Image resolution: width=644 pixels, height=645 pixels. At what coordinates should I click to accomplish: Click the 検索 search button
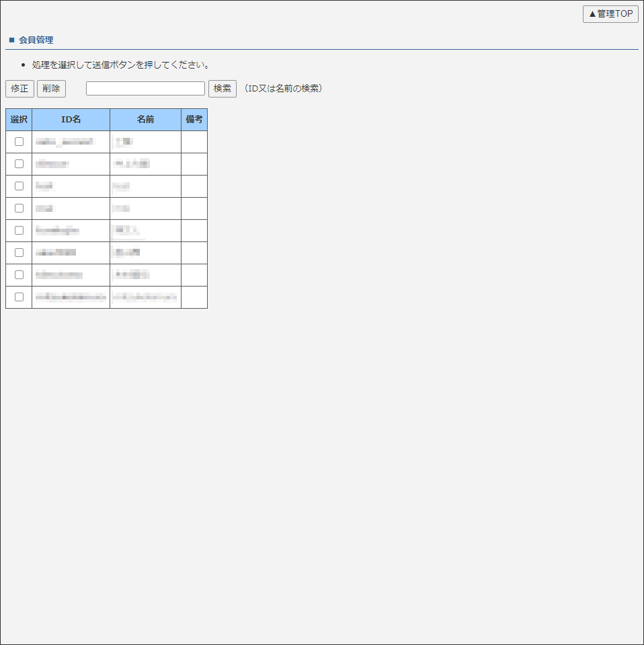222,88
